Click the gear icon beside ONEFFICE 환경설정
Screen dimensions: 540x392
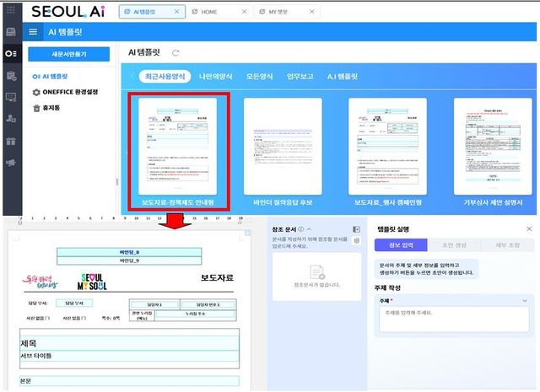(36, 92)
